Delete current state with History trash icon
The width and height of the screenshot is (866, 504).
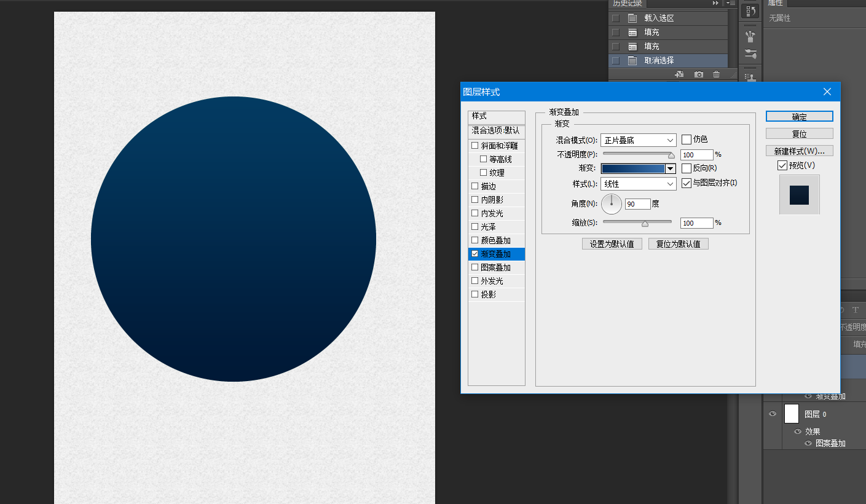(716, 74)
